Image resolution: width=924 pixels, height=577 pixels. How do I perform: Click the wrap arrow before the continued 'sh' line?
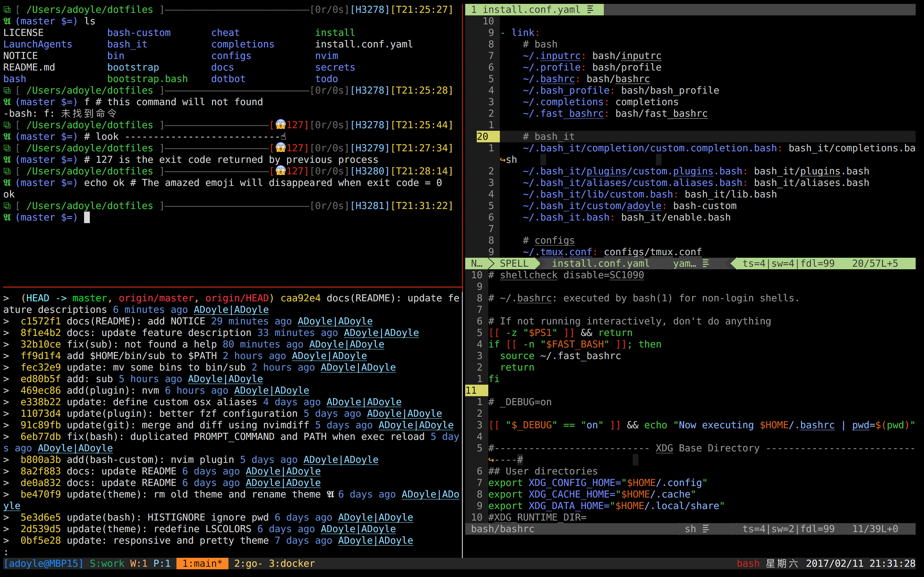(x=502, y=160)
